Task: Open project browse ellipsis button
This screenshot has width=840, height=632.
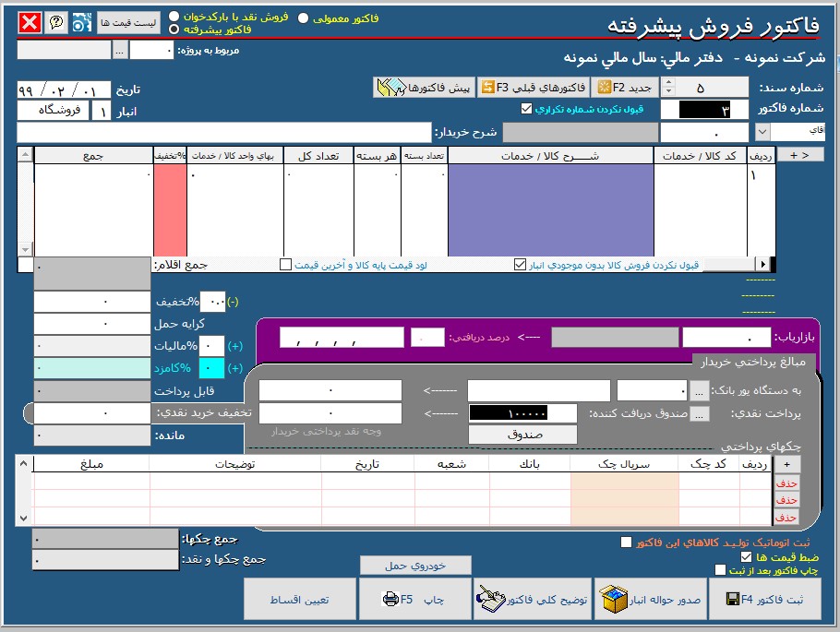Action: (x=119, y=51)
